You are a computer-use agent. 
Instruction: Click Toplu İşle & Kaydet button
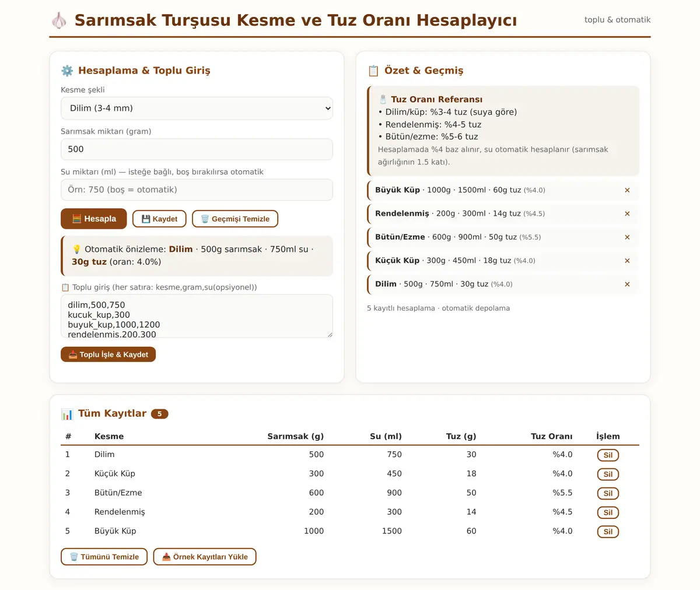(108, 354)
